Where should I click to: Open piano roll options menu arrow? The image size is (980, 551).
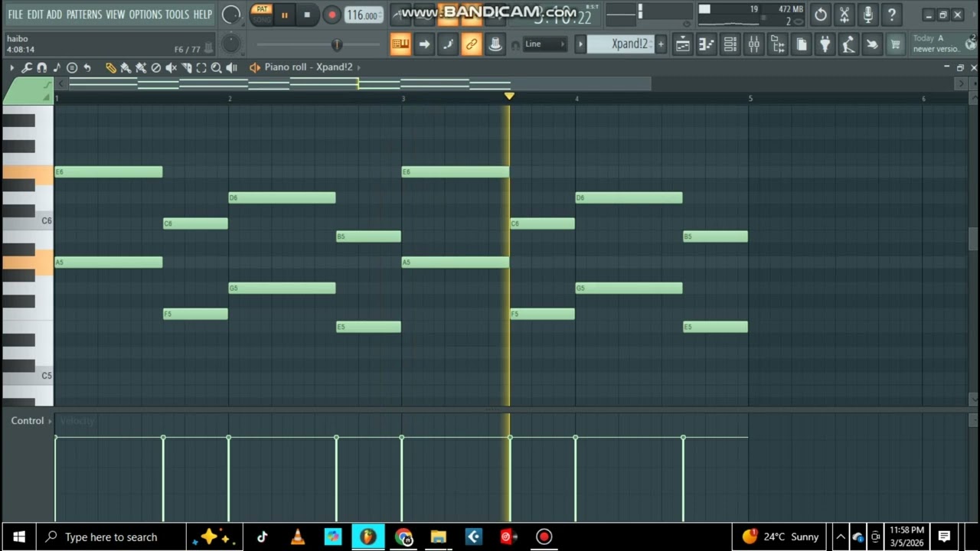tap(12, 68)
